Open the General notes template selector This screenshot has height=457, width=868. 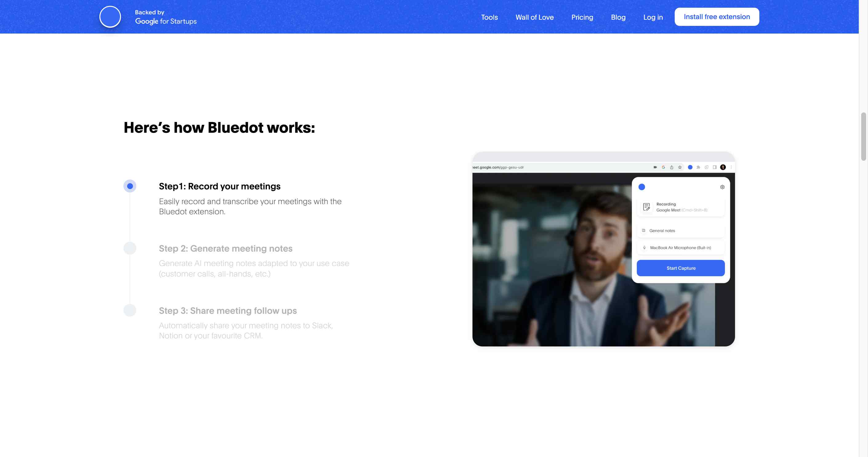point(681,231)
